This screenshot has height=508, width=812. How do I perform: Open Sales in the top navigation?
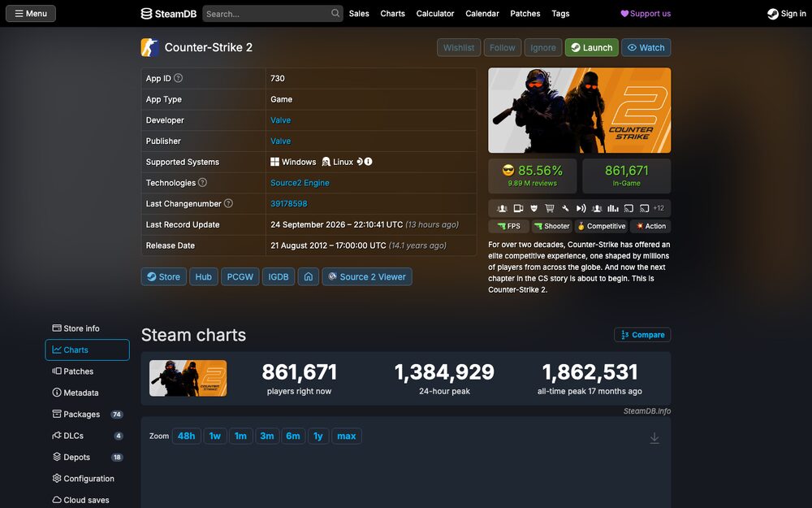359,14
